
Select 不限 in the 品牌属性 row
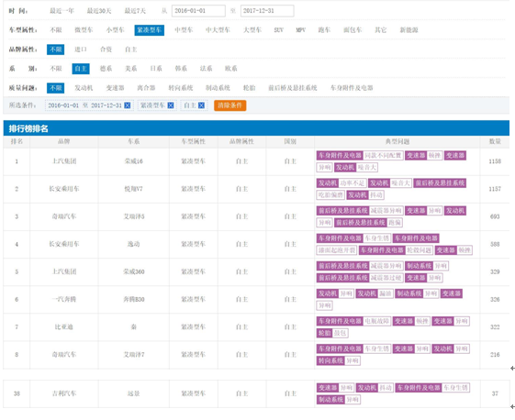(x=55, y=50)
